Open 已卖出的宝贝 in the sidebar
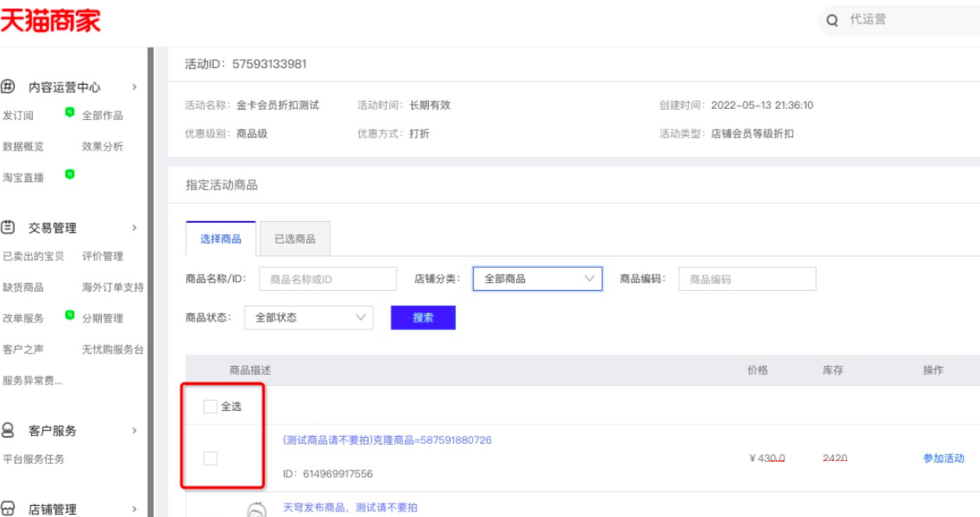980x517 pixels. point(34,257)
